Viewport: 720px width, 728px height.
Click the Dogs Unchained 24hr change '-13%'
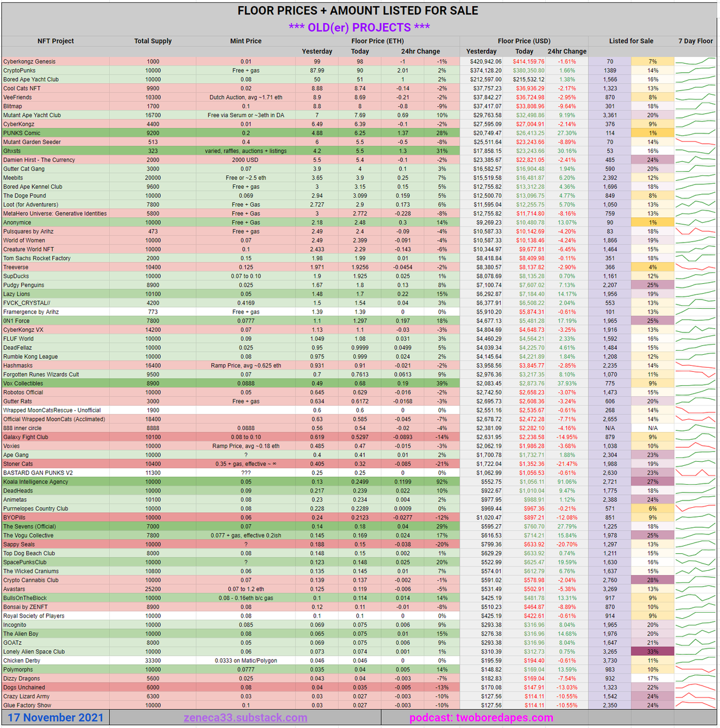click(441, 687)
